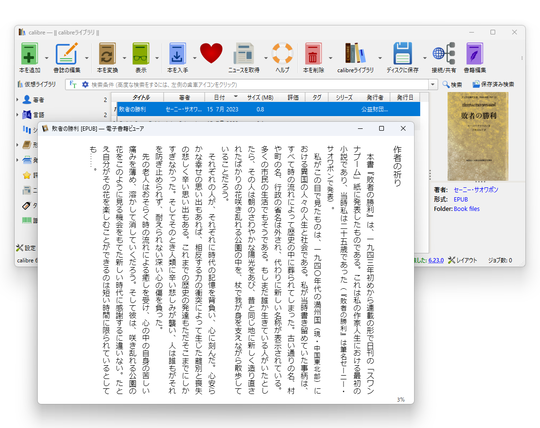The width and height of the screenshot is (540, 428).
Task: Click the Convert books (本を変換) icon
Action: coord(107,53)
